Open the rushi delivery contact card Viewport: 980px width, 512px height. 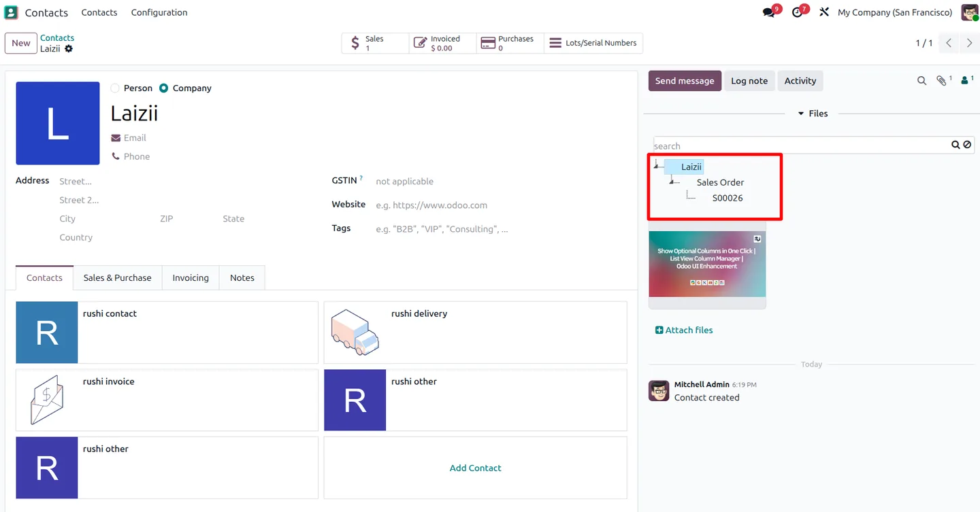coord(475,332)
